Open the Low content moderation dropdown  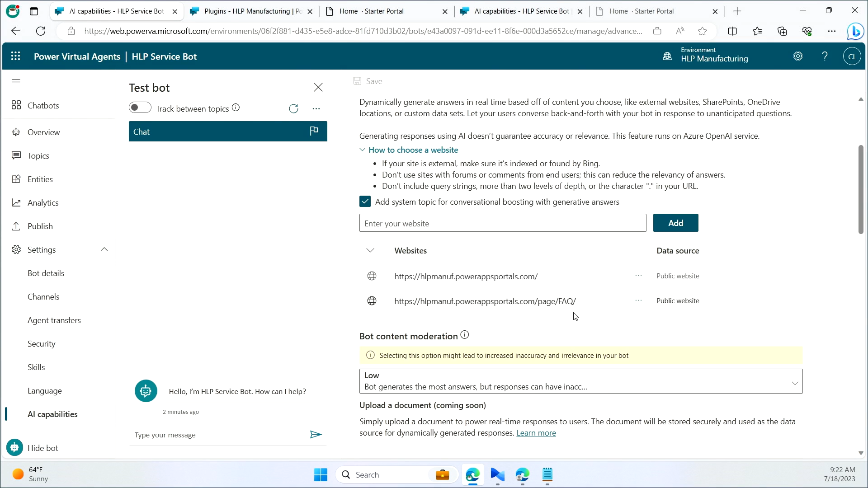580,381
